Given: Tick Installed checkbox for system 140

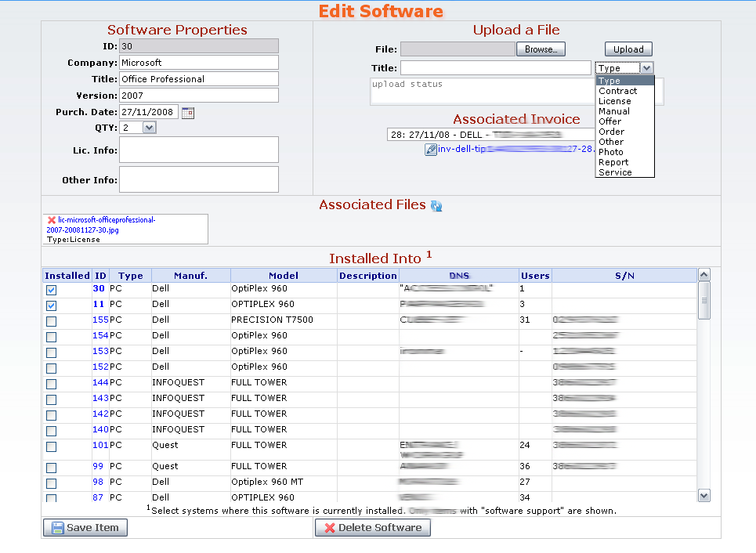Looking at the screenshot, I should tap(52, 431).
